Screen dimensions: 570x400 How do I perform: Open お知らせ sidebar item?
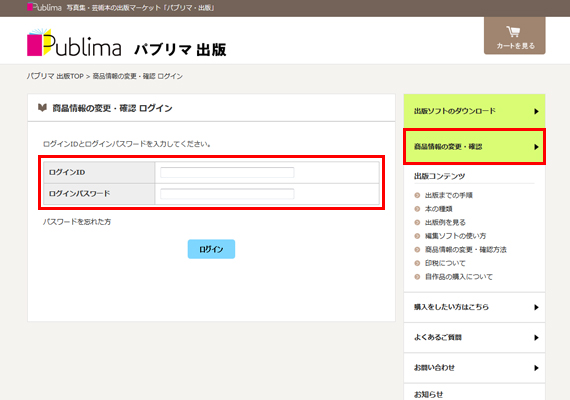474,393
